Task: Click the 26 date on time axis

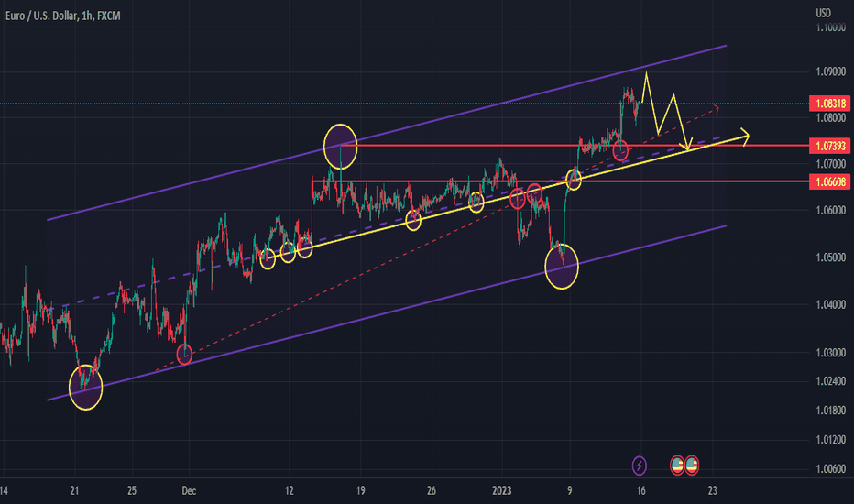Action: 432,491
